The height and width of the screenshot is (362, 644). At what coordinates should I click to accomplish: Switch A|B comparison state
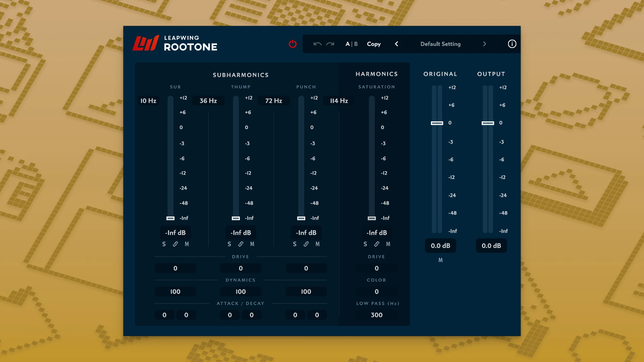pos(352,44)
